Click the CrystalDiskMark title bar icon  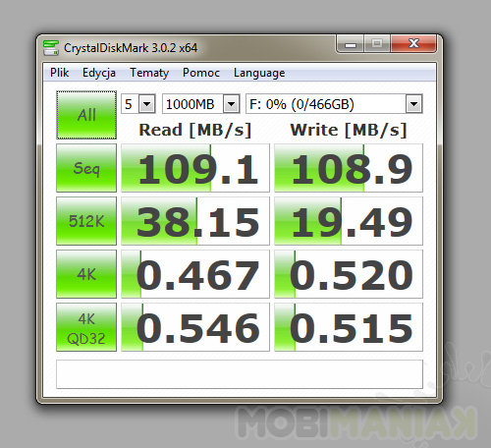(x=51, y=48)
